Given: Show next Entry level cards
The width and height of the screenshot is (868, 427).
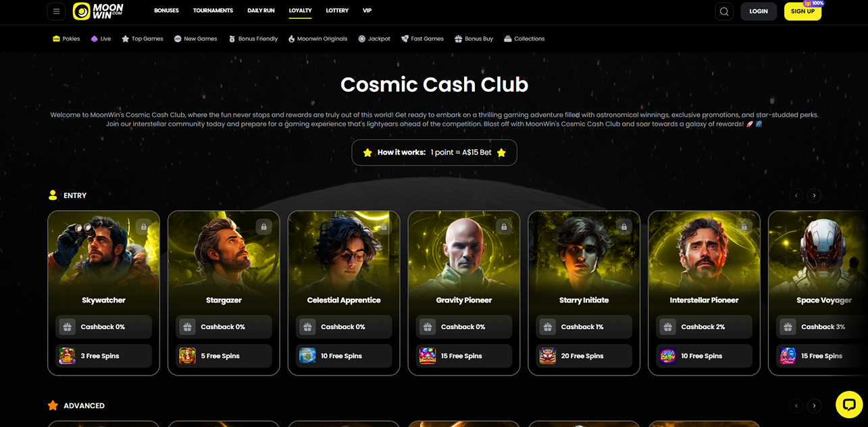Looking at the screenshot, I should coord(814,195).
